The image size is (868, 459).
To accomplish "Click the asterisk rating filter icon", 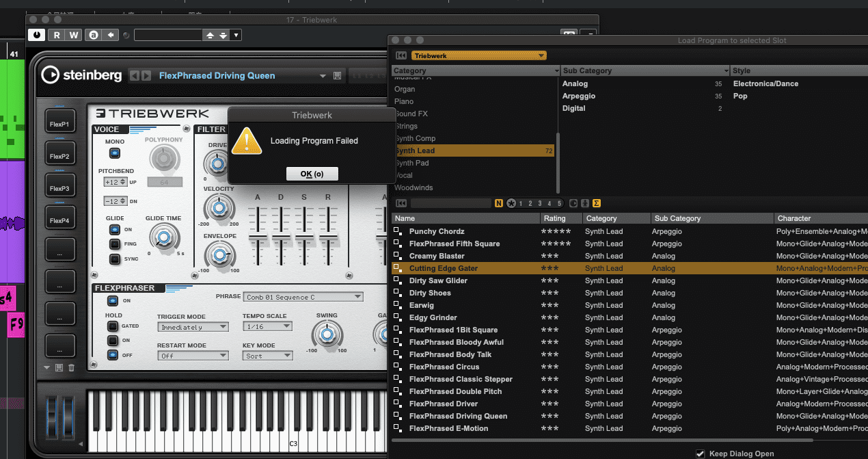I will 511,203.
